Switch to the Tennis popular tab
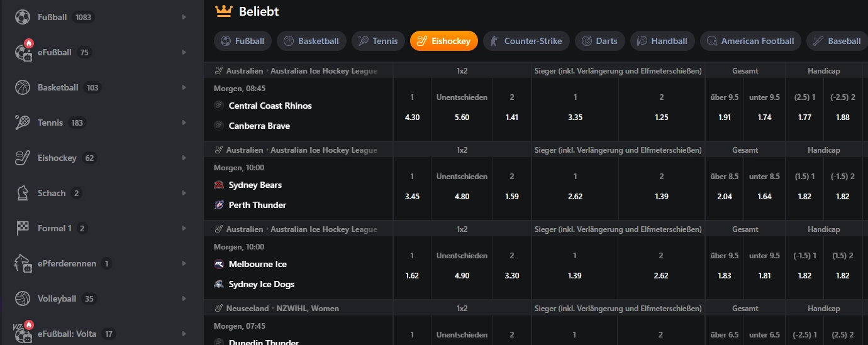 (378, 41)
